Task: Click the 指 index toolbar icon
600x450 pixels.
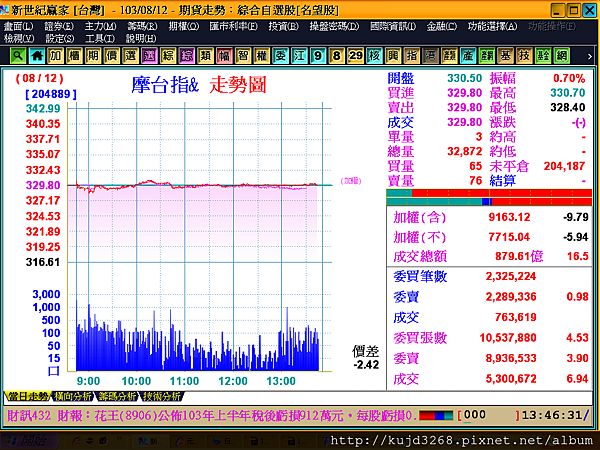Action: coord(412,56)
